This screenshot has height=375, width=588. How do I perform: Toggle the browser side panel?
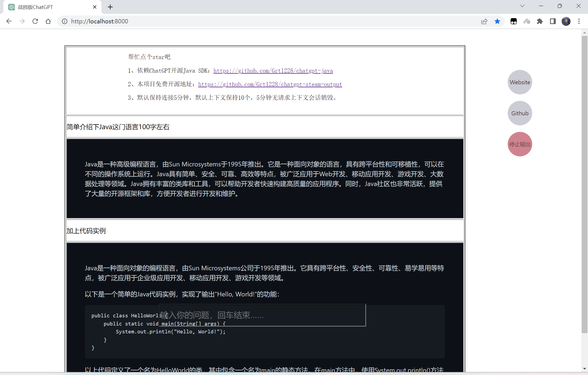[553, 21]
